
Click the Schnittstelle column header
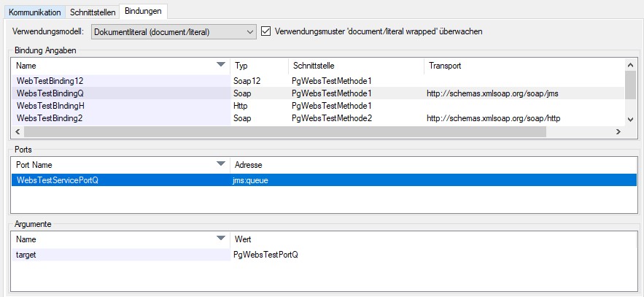(354, 66)
